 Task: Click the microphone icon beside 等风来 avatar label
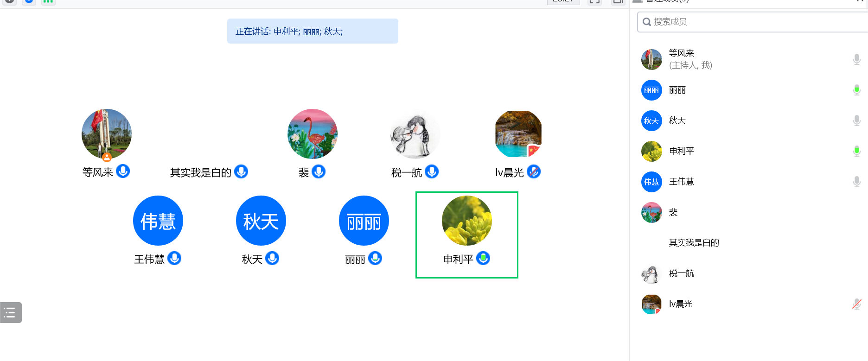123,171
